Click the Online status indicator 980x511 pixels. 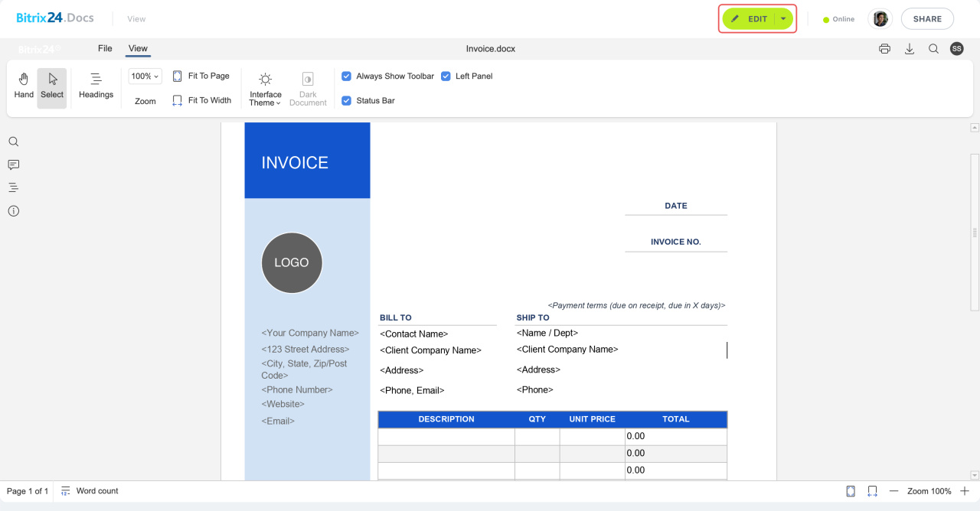coord(838,19)
